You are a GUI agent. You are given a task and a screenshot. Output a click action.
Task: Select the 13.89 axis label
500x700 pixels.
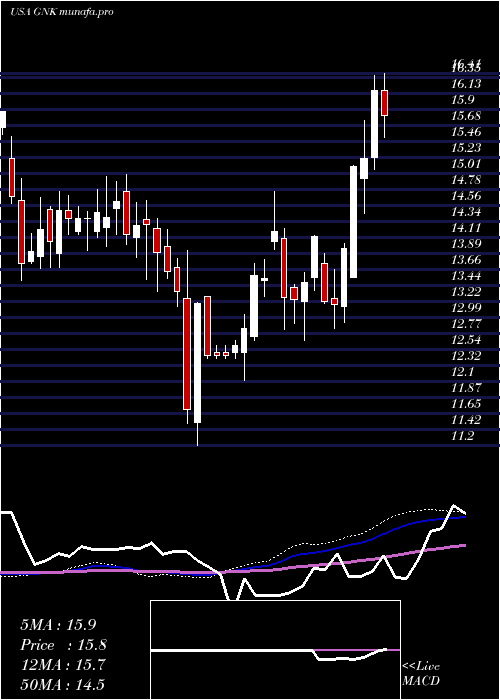pos(466,244)
